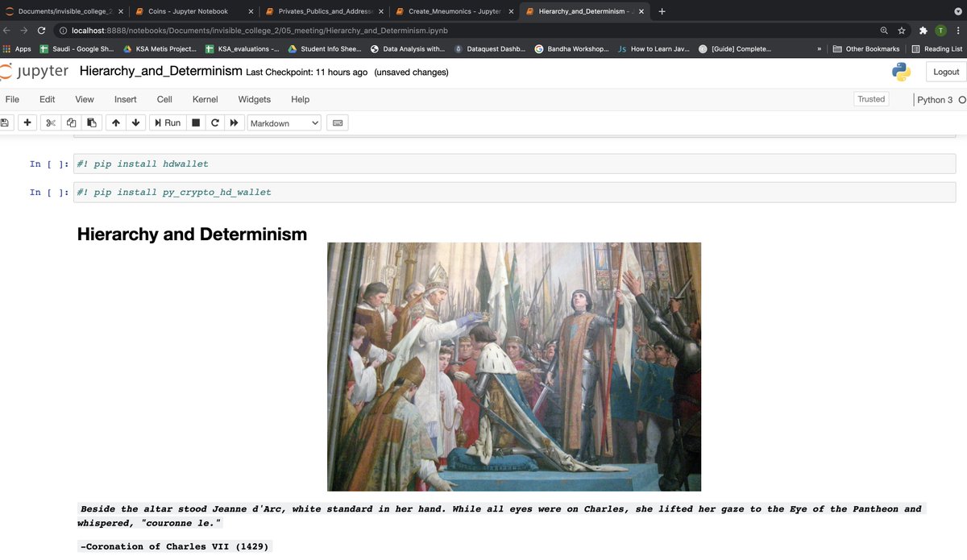Open the KSA_evaluations bookmark
This screenshot has height=560, width=967.
pyautogui.click(x=243, y=49)
